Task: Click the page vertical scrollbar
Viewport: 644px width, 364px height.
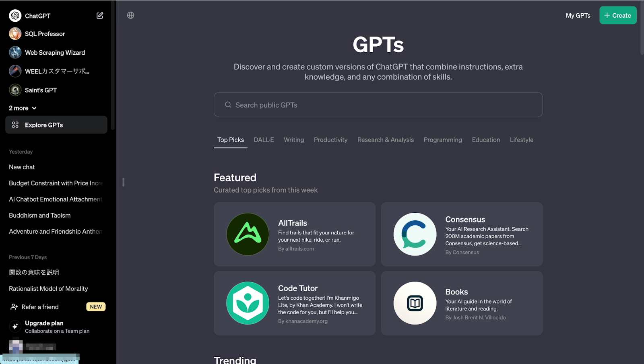Action: pos(642,28)
